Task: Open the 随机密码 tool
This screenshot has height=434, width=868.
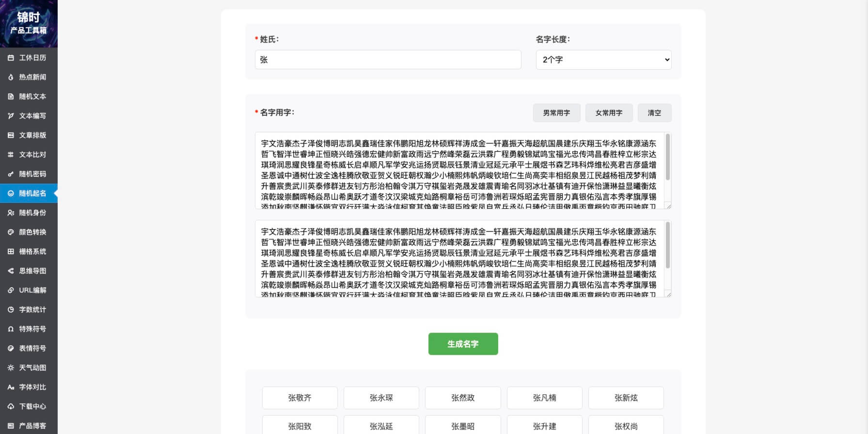Action: [x=29, y=174]
